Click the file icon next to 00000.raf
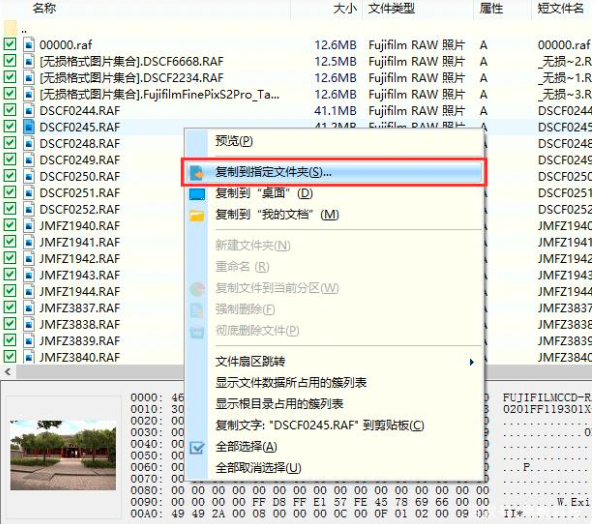The height and width of the screenshot is (524, 595). pos(29,44)
